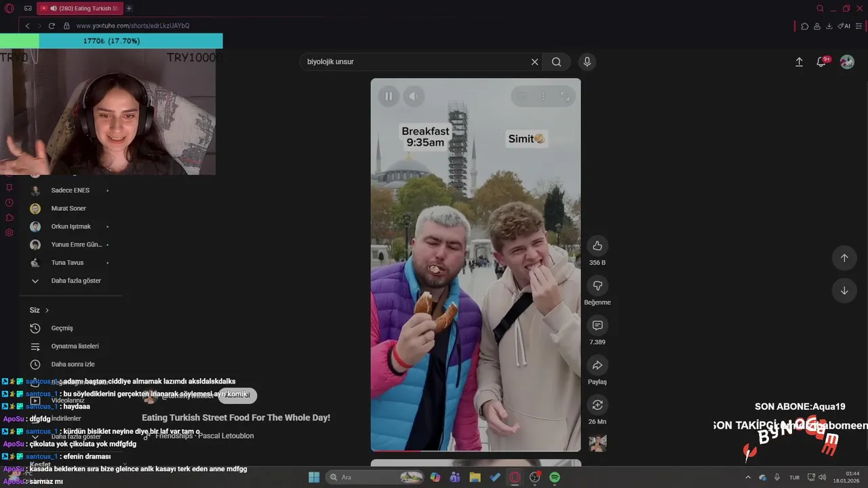This screenshot has height=488, width=868.
Task: Open the taskbar volume control
Action: [822, 477]
